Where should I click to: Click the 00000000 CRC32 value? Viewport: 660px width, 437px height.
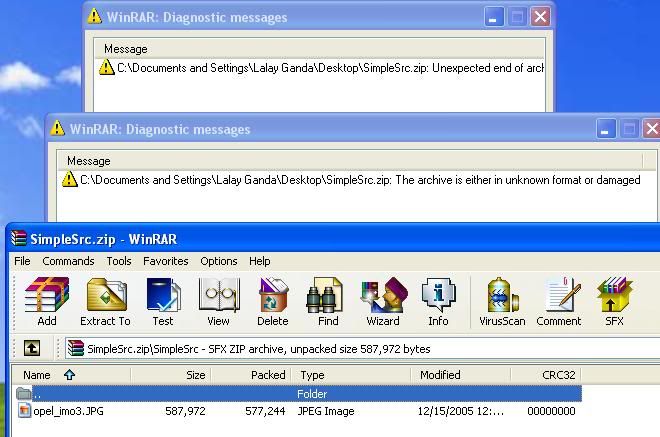coord(551,411)
